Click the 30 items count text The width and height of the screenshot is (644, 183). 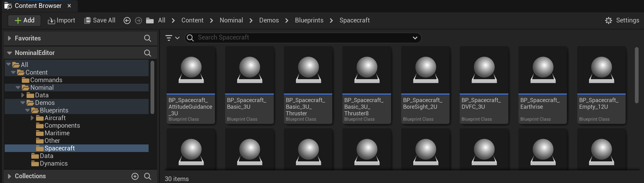point(177,179)
